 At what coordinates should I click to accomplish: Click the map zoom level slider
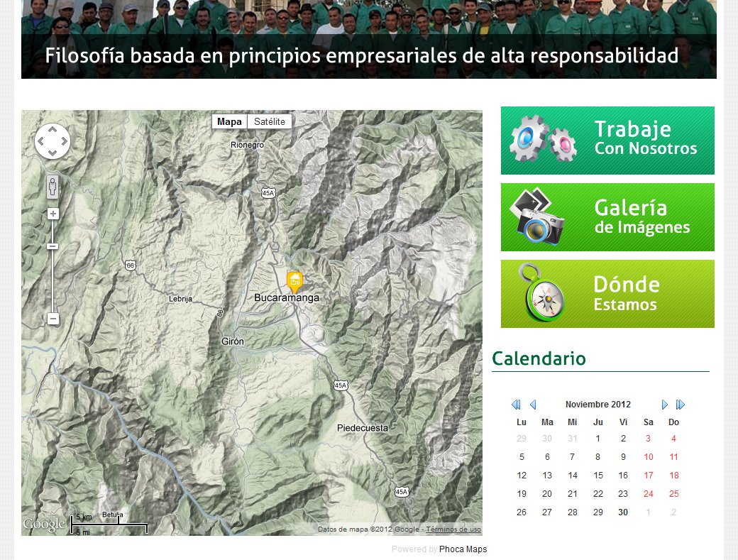tap(53, 245)
